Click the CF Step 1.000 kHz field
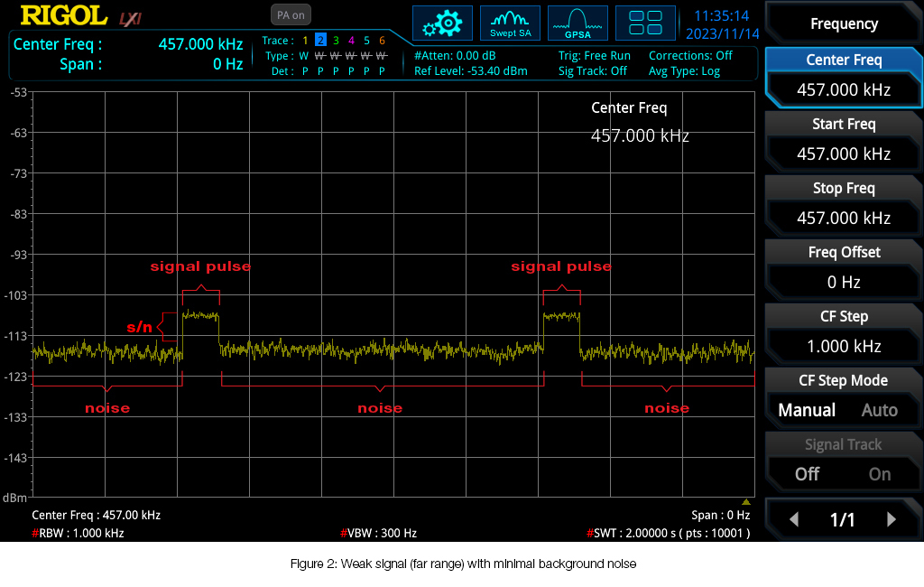Screen dimensions: 924x587 (x=844, y=346)
